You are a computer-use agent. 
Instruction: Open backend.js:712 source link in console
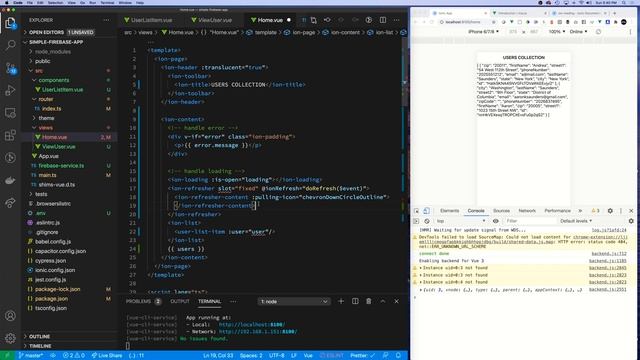tap(609, 253)
